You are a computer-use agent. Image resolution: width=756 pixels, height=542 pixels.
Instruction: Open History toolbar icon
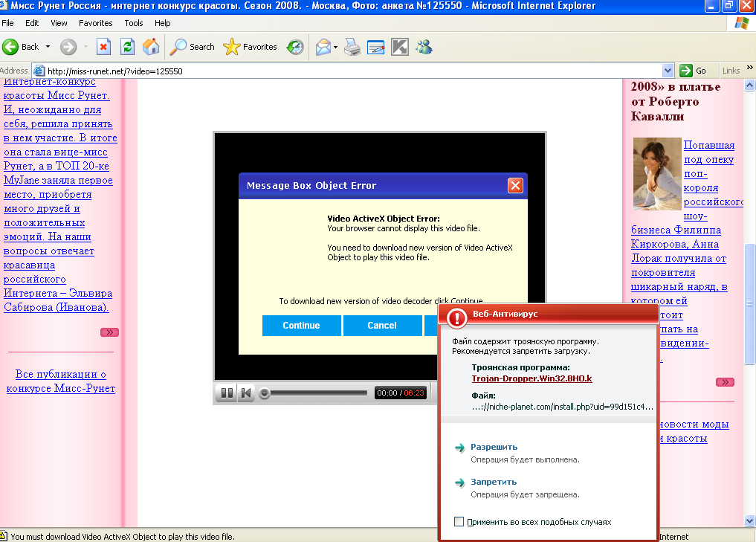(295, 47)
